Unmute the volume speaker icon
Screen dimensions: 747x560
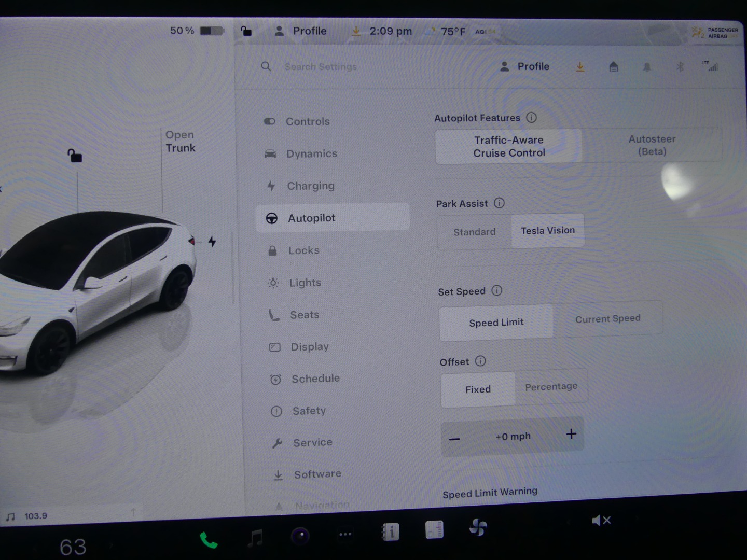click(x=601, y=520)
